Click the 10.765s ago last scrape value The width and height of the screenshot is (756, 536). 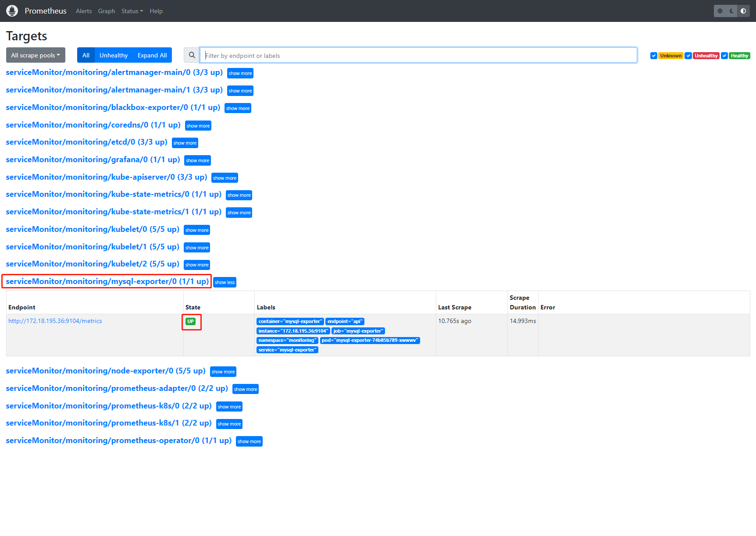[455, 321]
